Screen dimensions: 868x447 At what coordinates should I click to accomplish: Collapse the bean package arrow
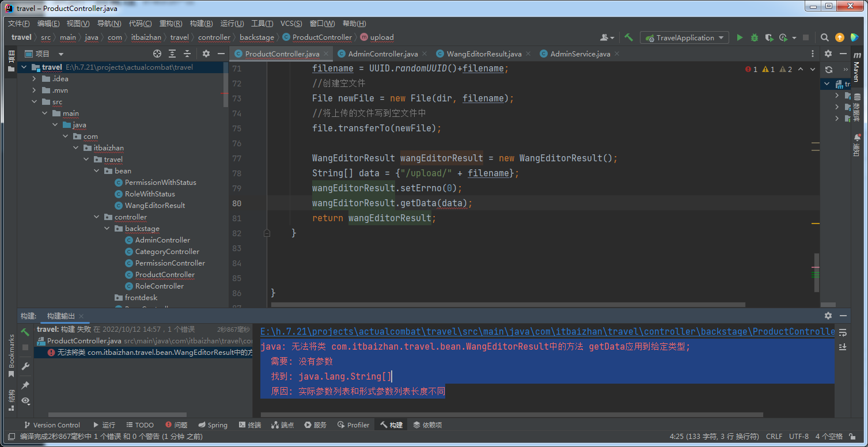(x=97, y=171)
